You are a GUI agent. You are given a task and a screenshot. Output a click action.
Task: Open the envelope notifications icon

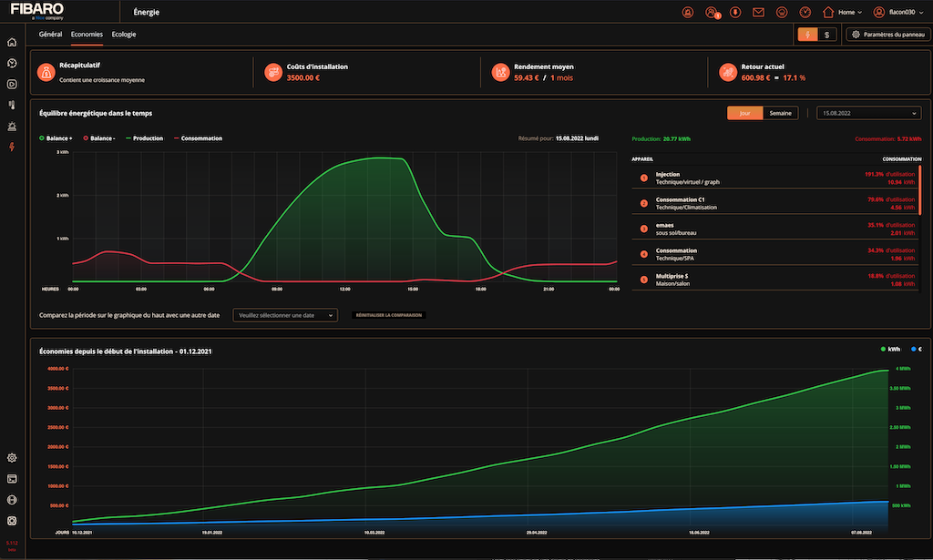click(758, 13)
